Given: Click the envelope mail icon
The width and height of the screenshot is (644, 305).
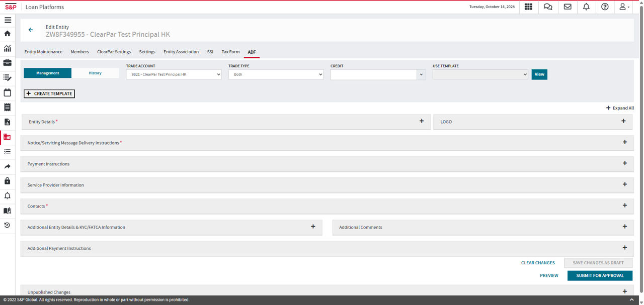Looking at the screenshot, I should [568, 7].
